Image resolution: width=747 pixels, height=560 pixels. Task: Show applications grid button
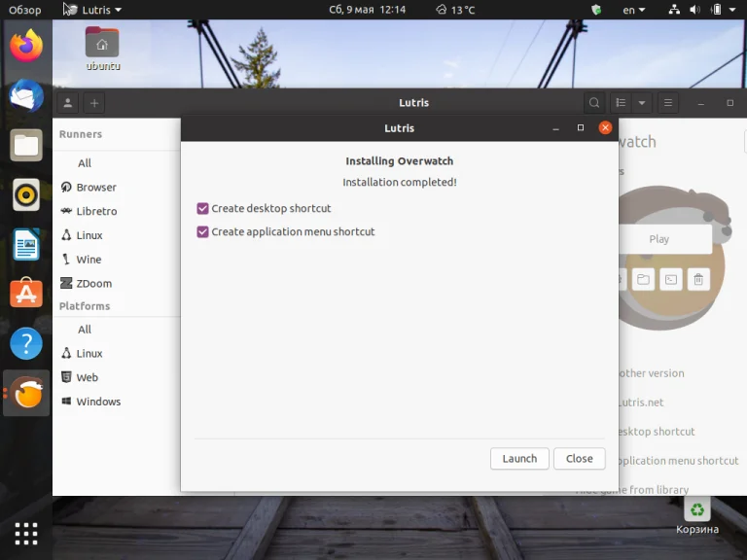coord(26,534)
